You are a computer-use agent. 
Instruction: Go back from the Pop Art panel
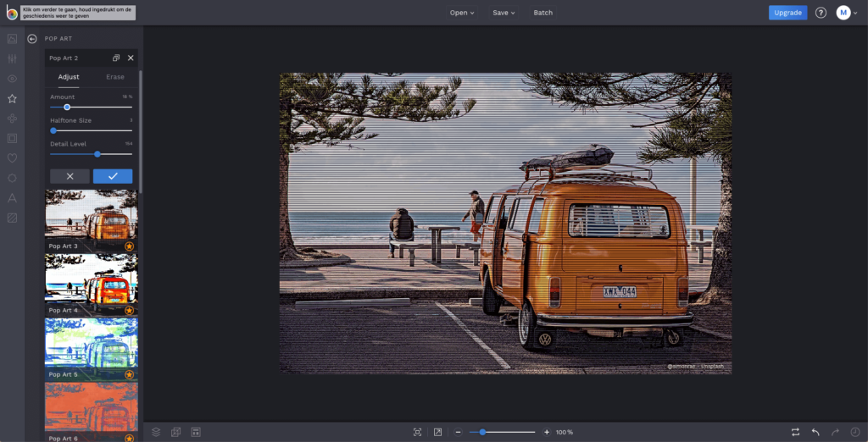tap(32, 38)
